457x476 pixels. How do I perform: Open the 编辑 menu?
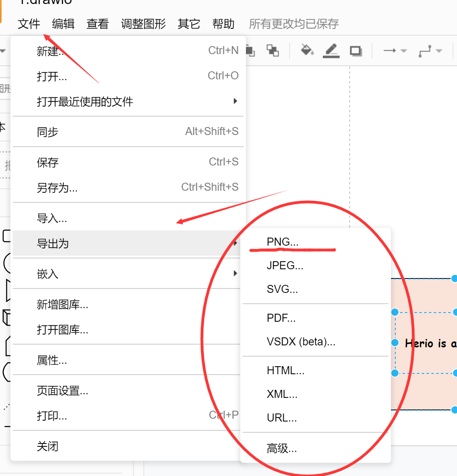63,24
